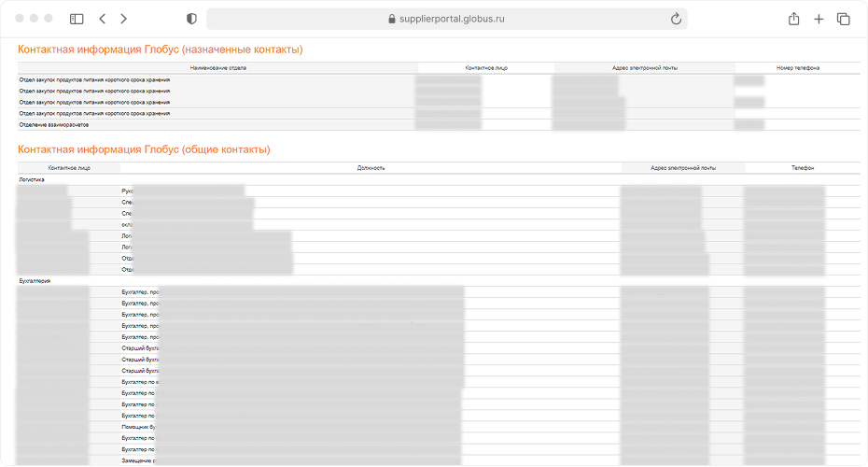Open the Share menu icon
Screen dimensions: 868x467
(x=794, y=19)
